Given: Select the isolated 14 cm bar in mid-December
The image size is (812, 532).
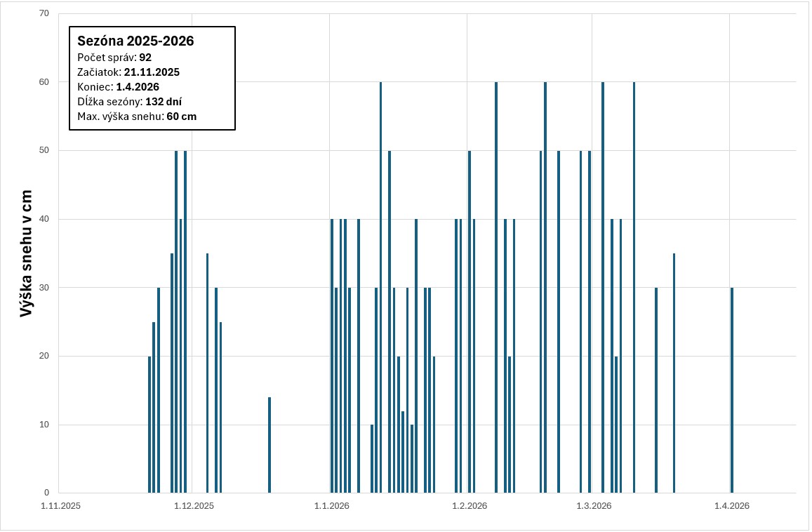Looking at the screenshot, I should 269,445.
